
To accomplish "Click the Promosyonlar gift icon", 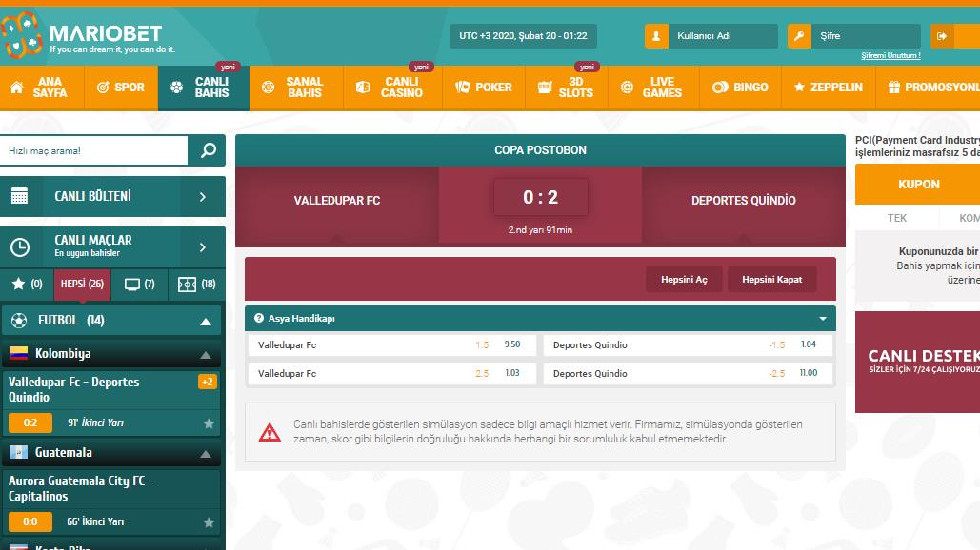I will tap(893, 88).
